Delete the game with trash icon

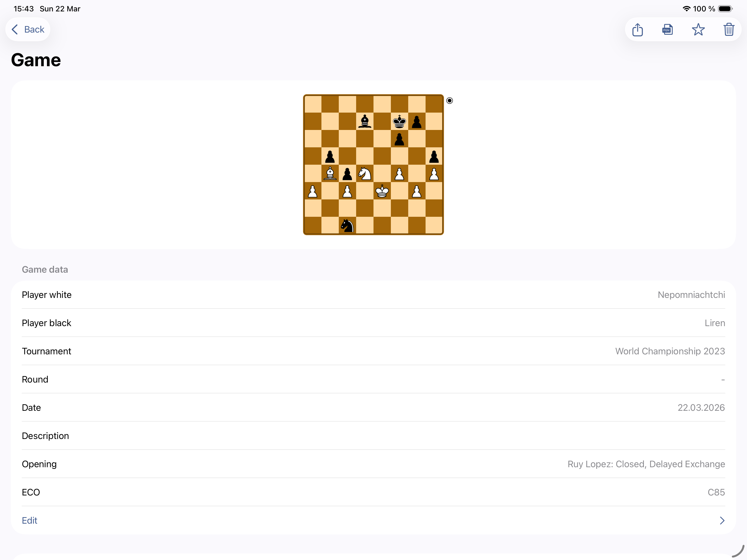[x=729, y=30]
